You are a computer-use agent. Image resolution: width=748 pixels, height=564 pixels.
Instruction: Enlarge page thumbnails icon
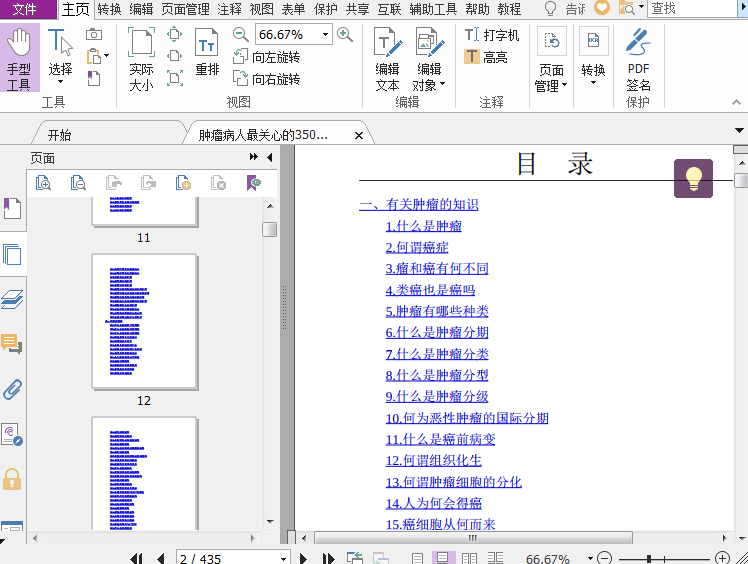point(43,183)
